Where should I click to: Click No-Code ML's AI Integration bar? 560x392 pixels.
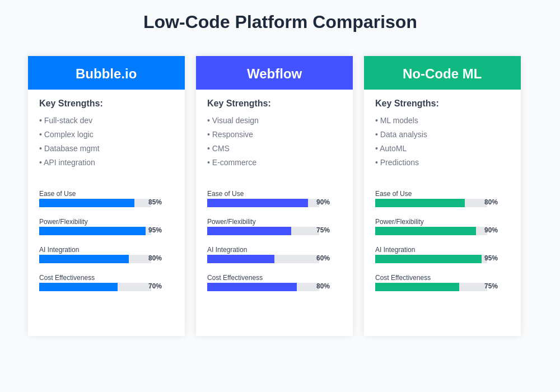pyautogui.click(x=431, y=259)
